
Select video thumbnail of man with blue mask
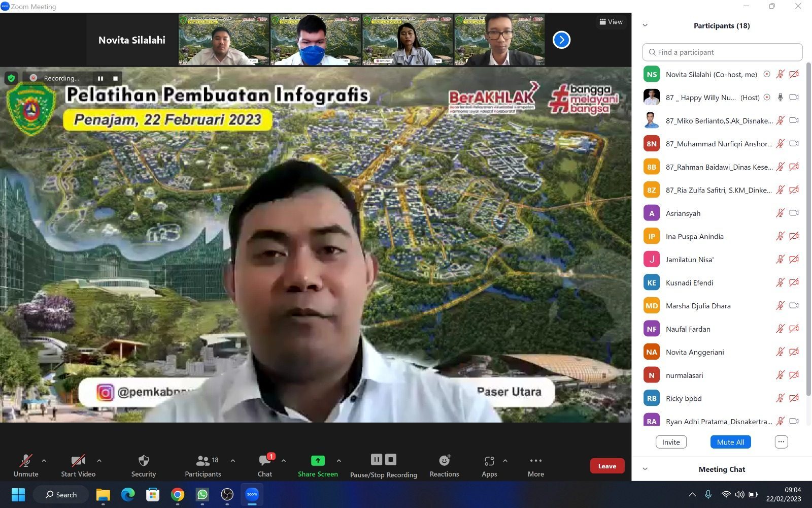tap(316, 40)
